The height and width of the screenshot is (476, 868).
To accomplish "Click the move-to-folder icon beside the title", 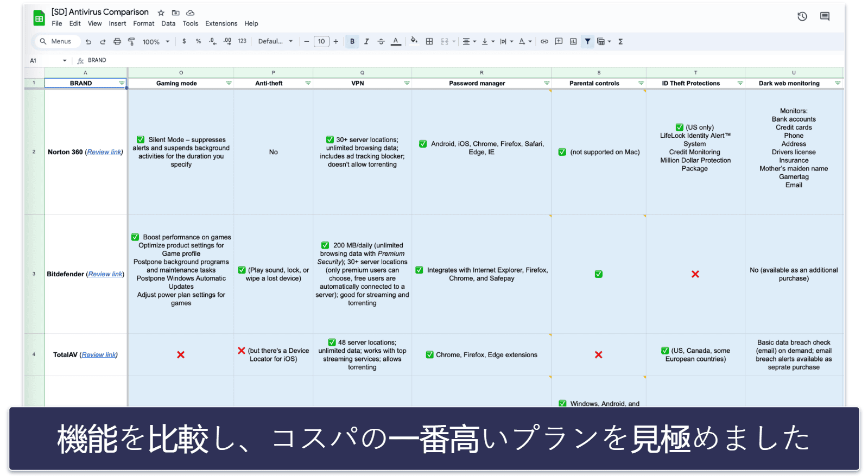I will click(175, 12).
